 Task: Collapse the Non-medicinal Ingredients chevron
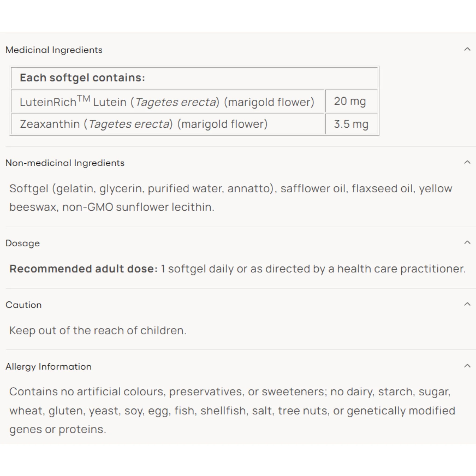[x=467, y=163]
